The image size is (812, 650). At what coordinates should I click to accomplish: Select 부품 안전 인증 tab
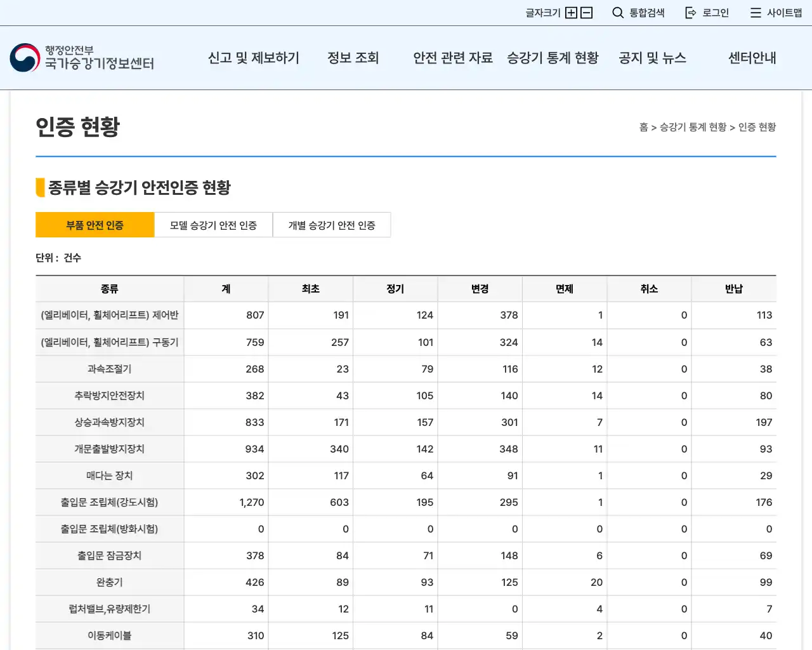click(95, 225)
